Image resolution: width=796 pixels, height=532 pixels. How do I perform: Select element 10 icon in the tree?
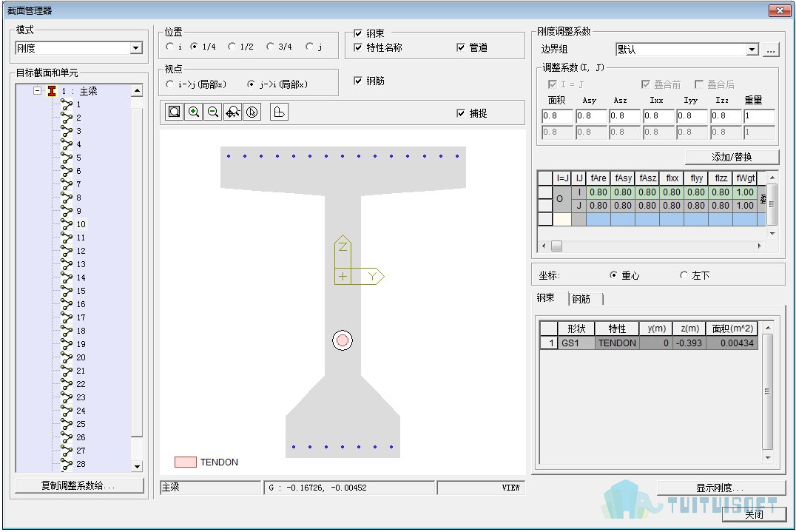tap(67, 224)
